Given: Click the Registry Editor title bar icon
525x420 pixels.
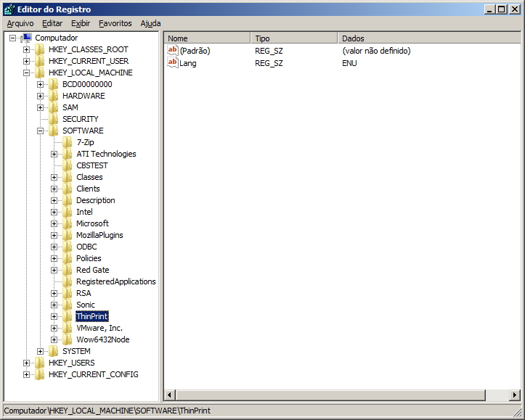Looking at the screenshot, I should [x=9, y=9].
